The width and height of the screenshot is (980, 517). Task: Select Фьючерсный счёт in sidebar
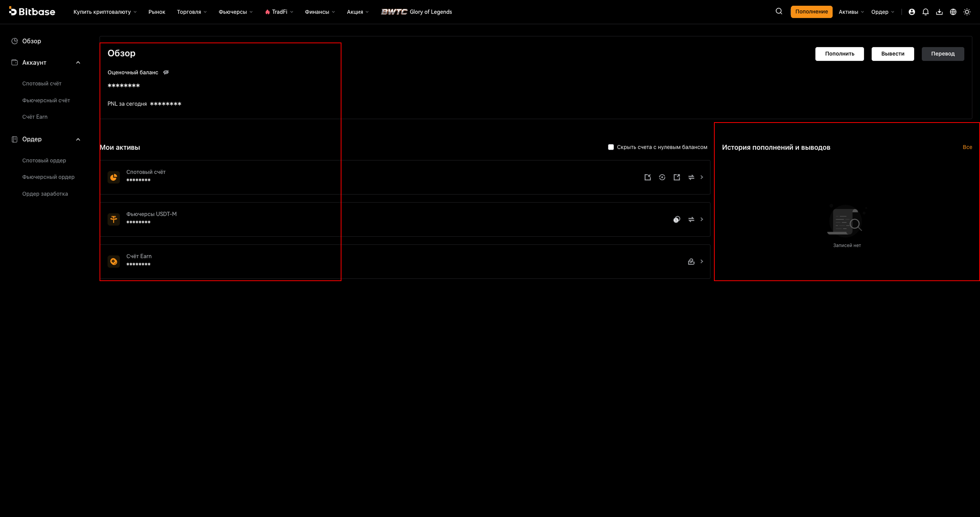[46, 100]
